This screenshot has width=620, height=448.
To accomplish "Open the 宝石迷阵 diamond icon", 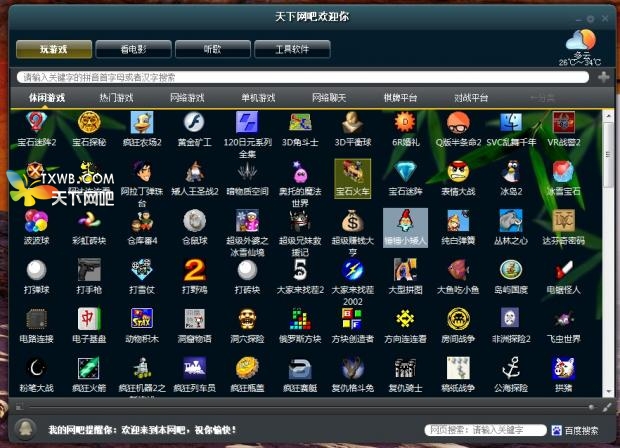I will tap(405, 172).
